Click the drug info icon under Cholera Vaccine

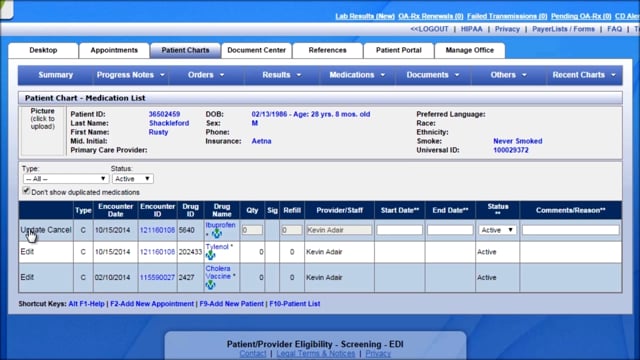tap(210, 285)
